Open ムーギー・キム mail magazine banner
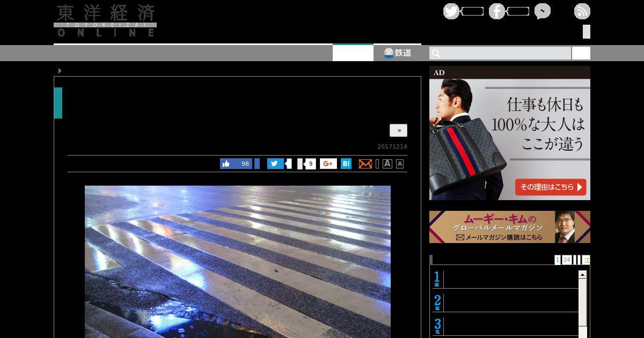The height and width of the screenshot is (338, 644). (x=510, y=227)
